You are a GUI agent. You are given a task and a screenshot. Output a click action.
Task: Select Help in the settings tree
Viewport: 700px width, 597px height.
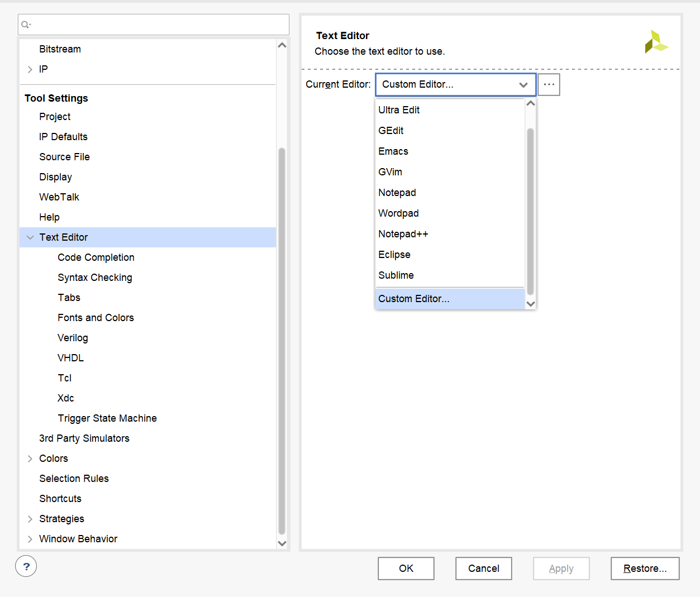[x=49, y=217]
